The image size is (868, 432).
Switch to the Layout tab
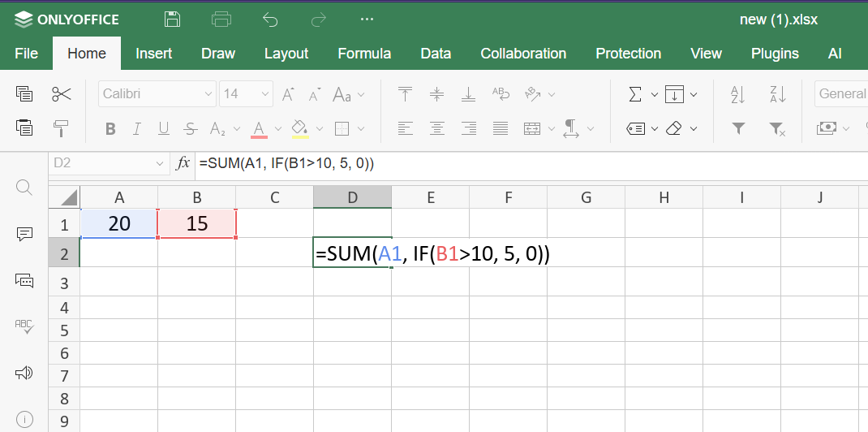pos(286,53)
